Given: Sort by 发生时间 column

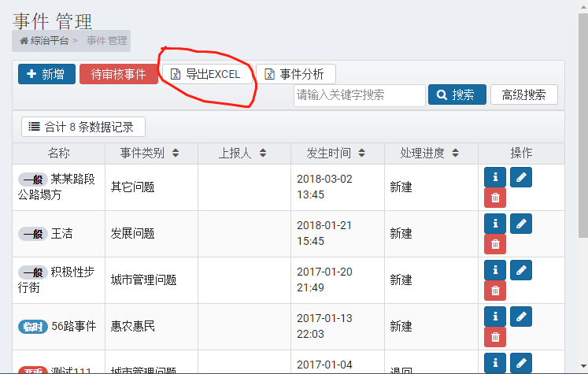Looking at the screenshot, I should coord(361,153).
